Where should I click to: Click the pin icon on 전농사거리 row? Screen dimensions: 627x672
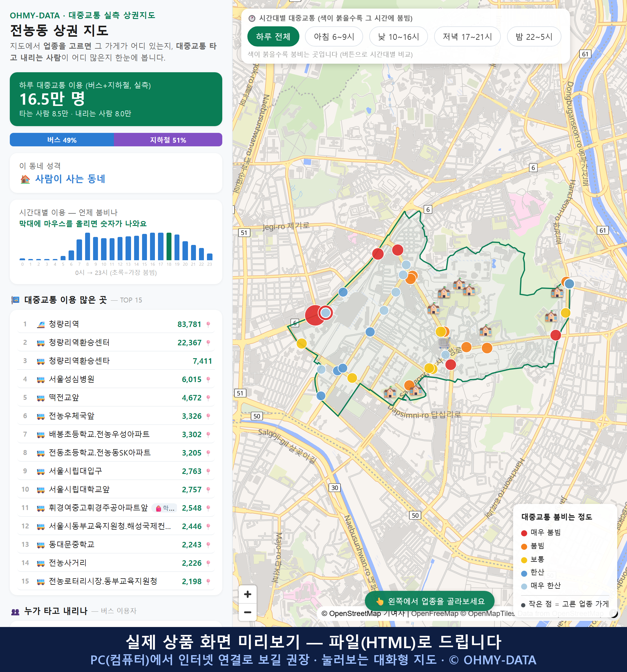(x=208, y=563)
